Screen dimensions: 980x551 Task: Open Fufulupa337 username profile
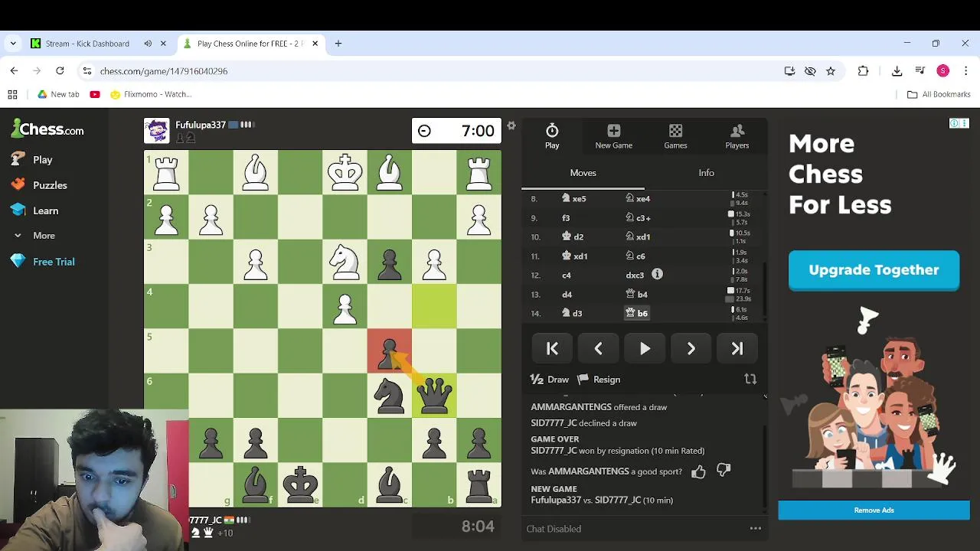[x=201, y=125]
